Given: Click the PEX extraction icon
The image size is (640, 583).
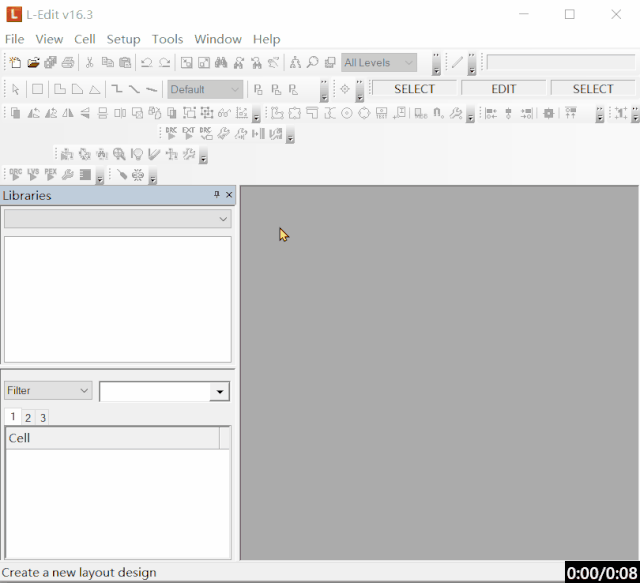Looking at the screenshot, I should 50,174.
